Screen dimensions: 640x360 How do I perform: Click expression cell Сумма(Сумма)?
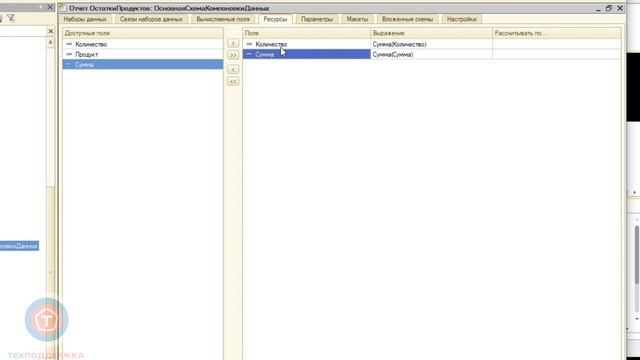pos(431,54)
